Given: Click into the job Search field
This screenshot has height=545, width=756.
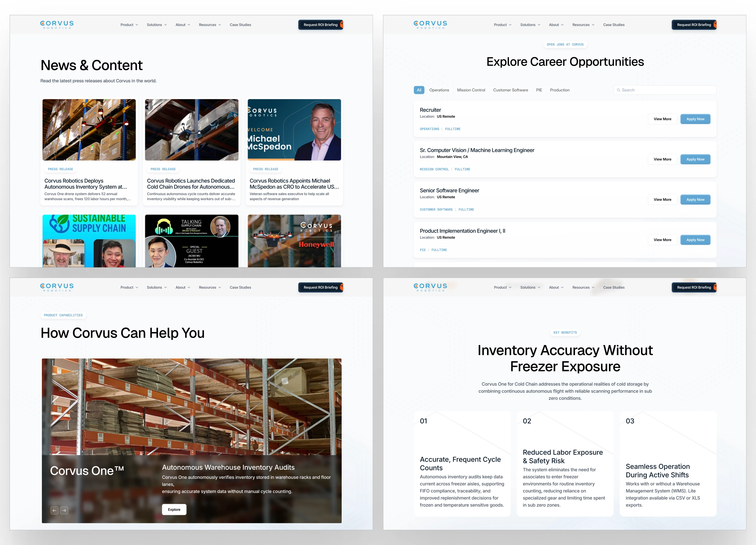Looking at the screenshot, I should pos(667,90).
